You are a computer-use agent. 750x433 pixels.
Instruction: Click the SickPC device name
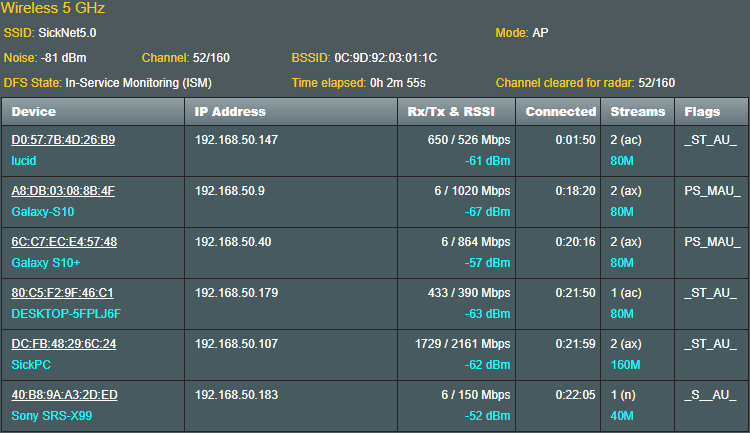pyautogui.click(x=31, y=365)
